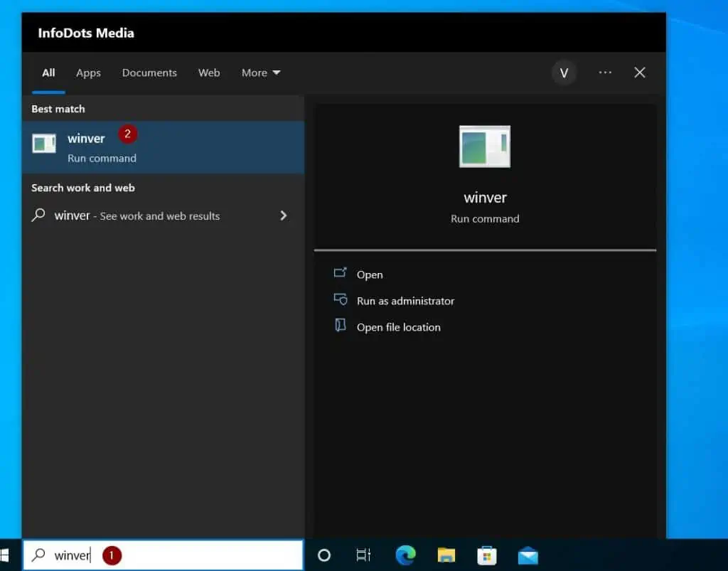Open Cortana from the taskbar circle icon
This screenshot has width=728, height=571.
coord(324,555)
